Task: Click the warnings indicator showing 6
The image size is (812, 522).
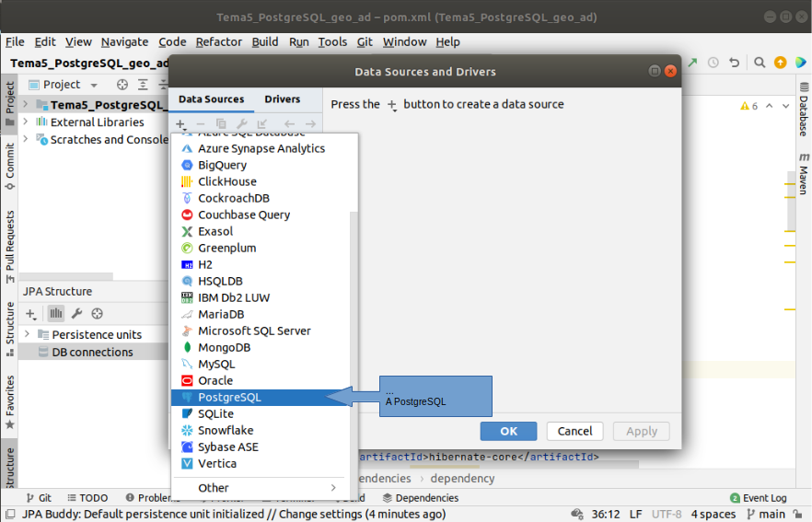Action: click(748, 106)
